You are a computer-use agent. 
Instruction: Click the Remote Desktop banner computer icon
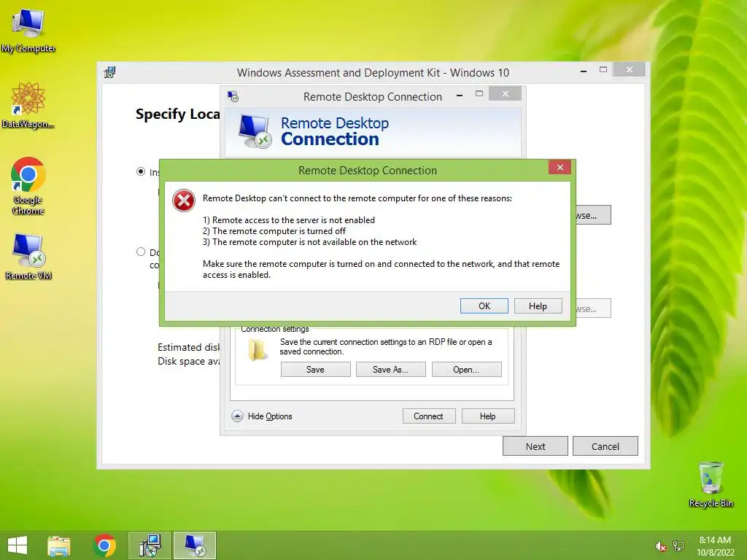[255, 131]
